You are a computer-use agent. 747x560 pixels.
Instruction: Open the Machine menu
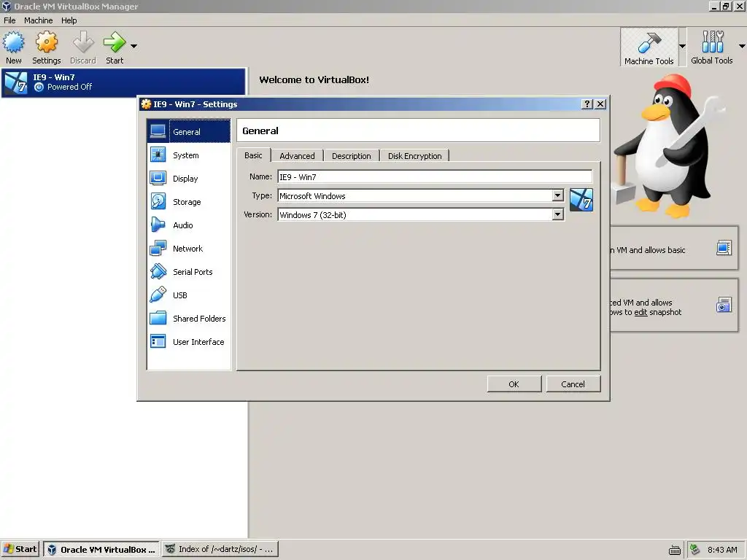click(38, 20)
